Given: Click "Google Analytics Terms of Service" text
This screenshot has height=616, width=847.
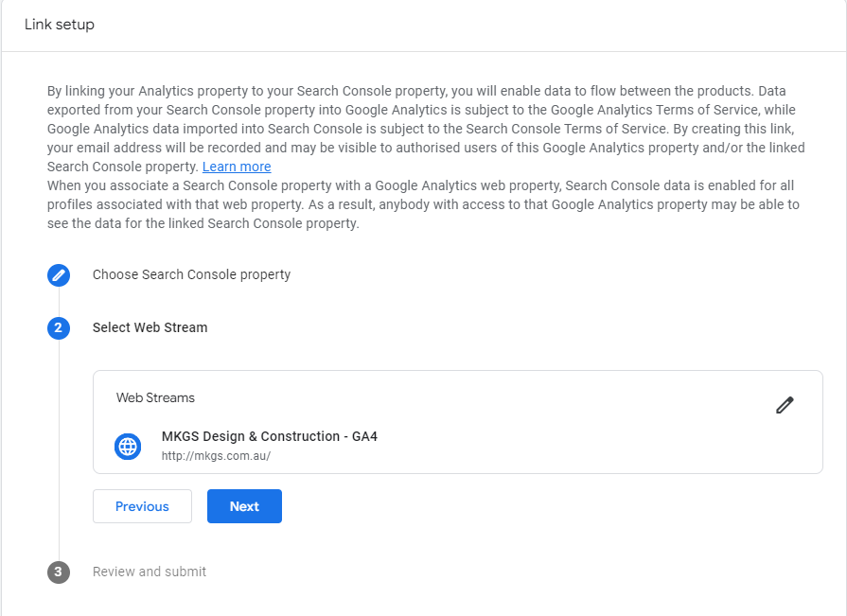Looking at the screenshot, I should click(651, 110).
